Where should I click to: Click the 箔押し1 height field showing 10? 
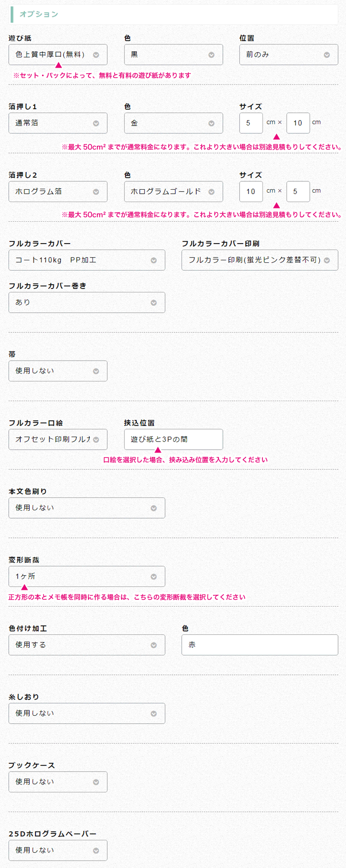pyautogui.click(x=298, y=123)
